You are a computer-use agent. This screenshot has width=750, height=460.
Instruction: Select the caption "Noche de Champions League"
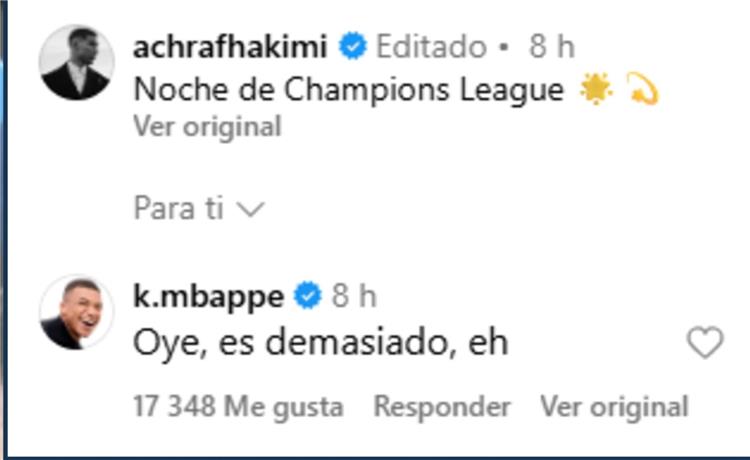tap(348, 89)
